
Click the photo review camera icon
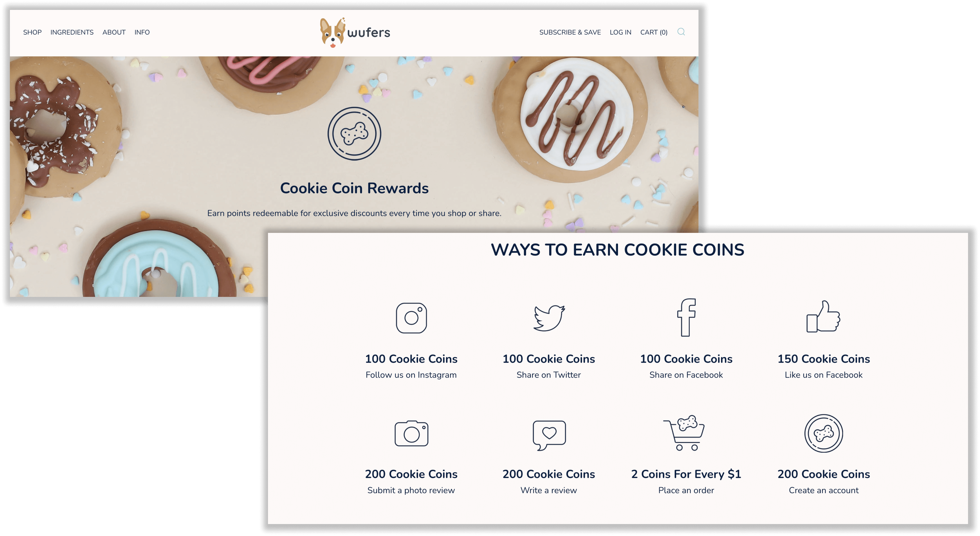point(410,436)
